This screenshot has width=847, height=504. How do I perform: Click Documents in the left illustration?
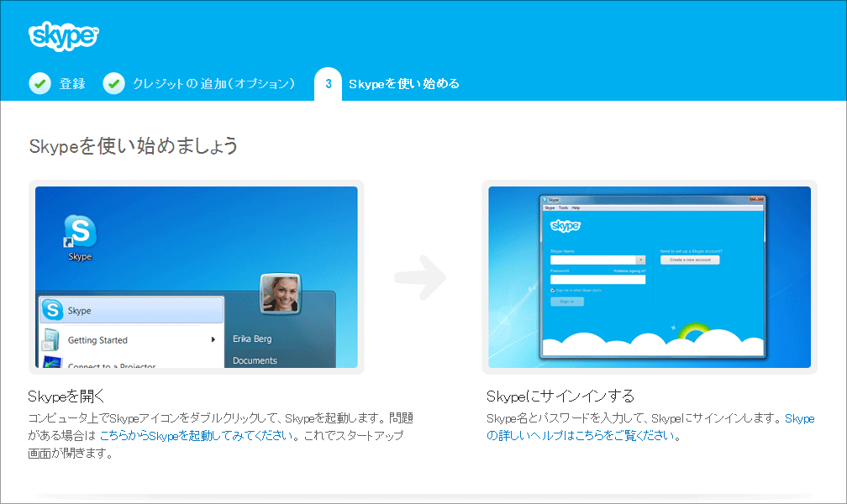[x=255, y=360]
